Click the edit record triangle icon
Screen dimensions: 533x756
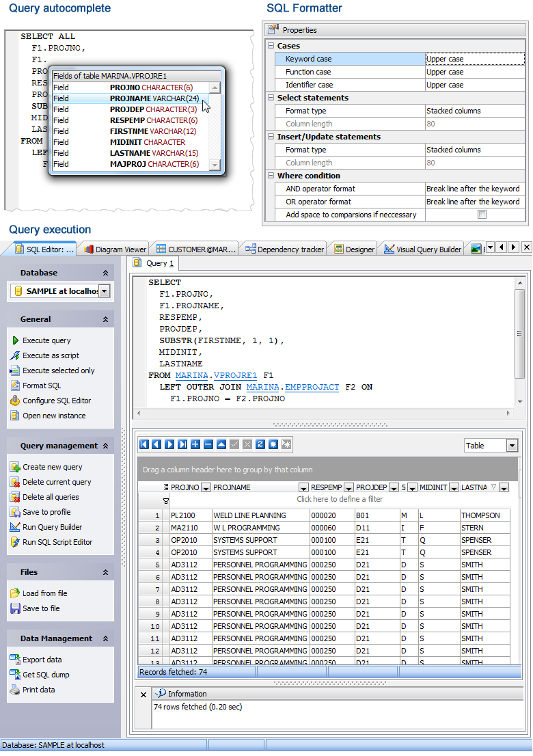pos(221,444)
